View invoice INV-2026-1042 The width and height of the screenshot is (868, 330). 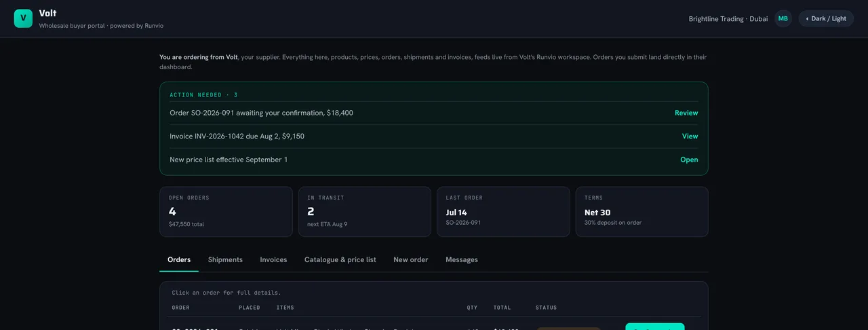(690, 136)
